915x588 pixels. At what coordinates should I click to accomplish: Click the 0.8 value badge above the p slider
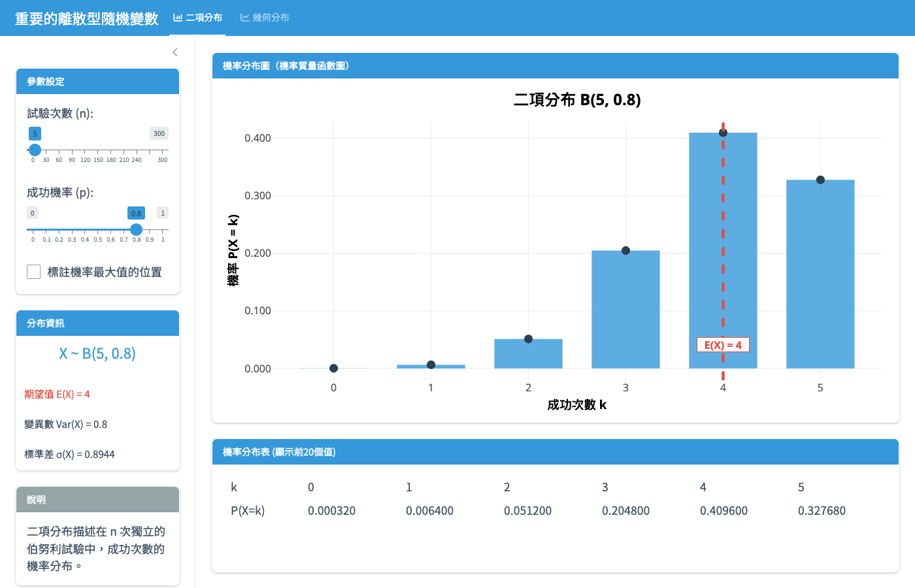pyautogui.click(x=135, y=212)
